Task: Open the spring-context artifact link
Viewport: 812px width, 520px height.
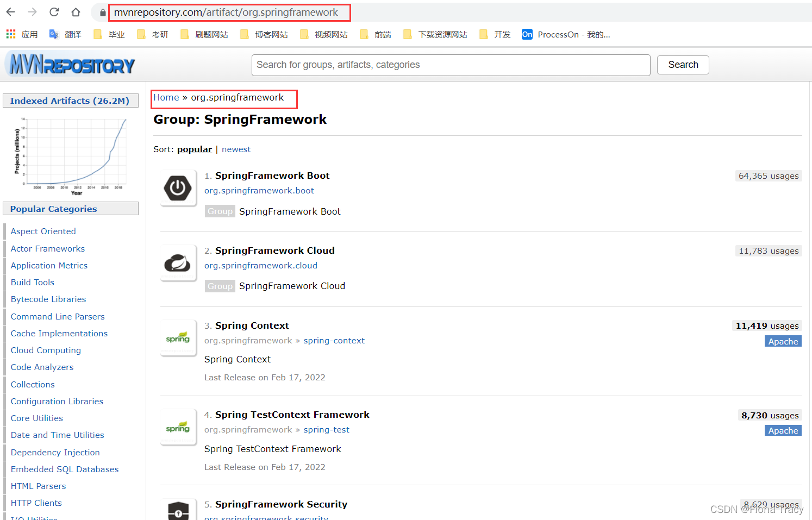Action: click(334, 341)
